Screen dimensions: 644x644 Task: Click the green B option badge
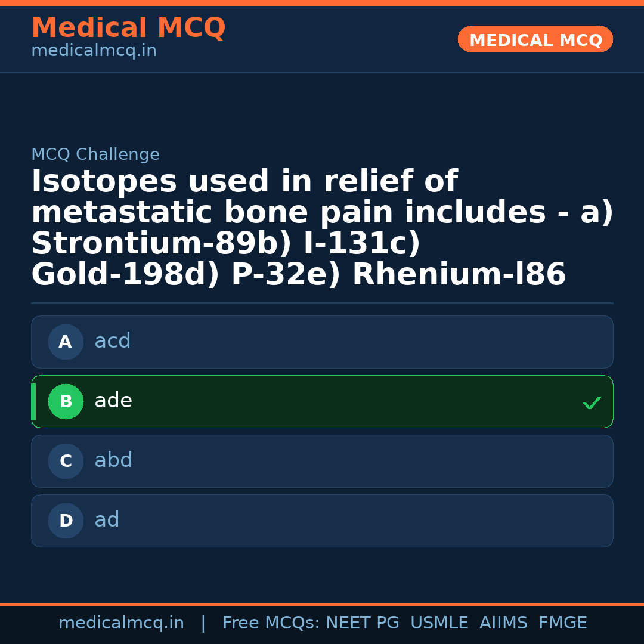pos(66,402)
